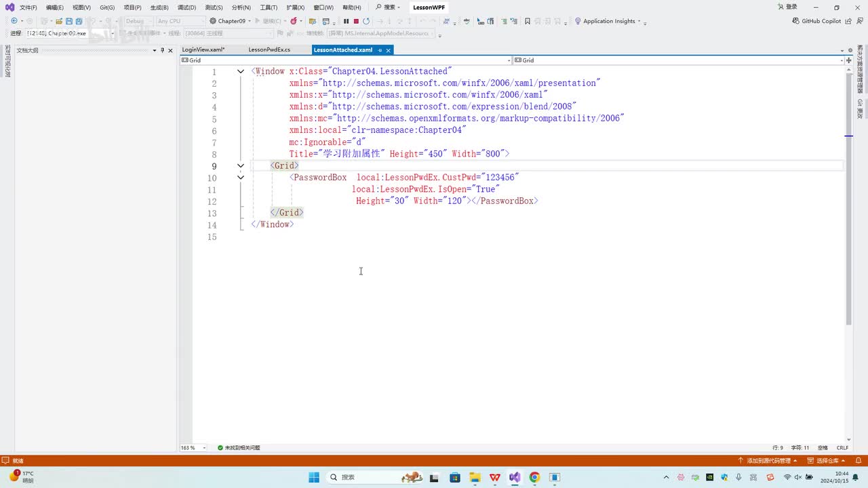Collapse the Window element at line 1

point(241,71)
